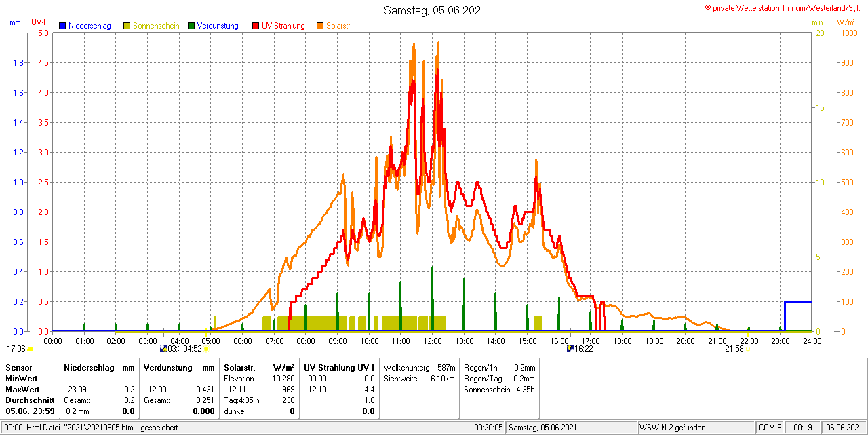Click the UV-Strahlung UV-I column header
Viewport: 868px width, 435px height.
(339, 367)
